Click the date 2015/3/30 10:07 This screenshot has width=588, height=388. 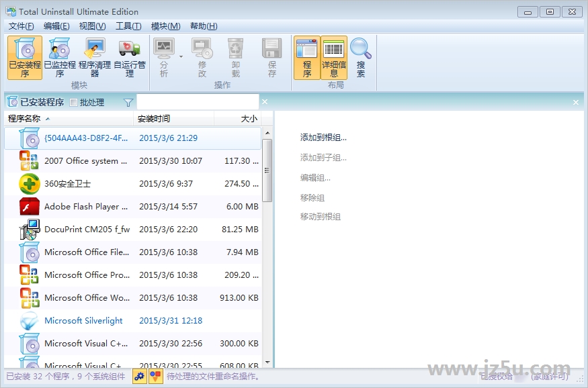click(x=171, y=160)
